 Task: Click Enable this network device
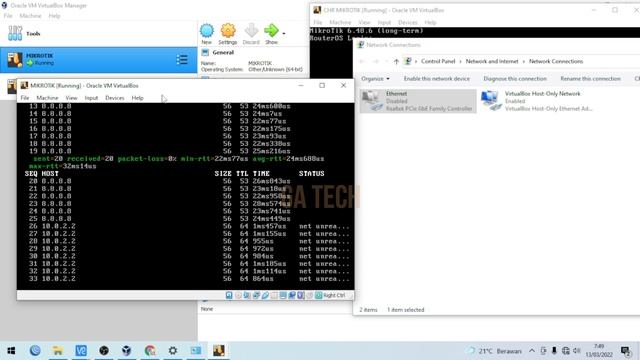(437, 78)
